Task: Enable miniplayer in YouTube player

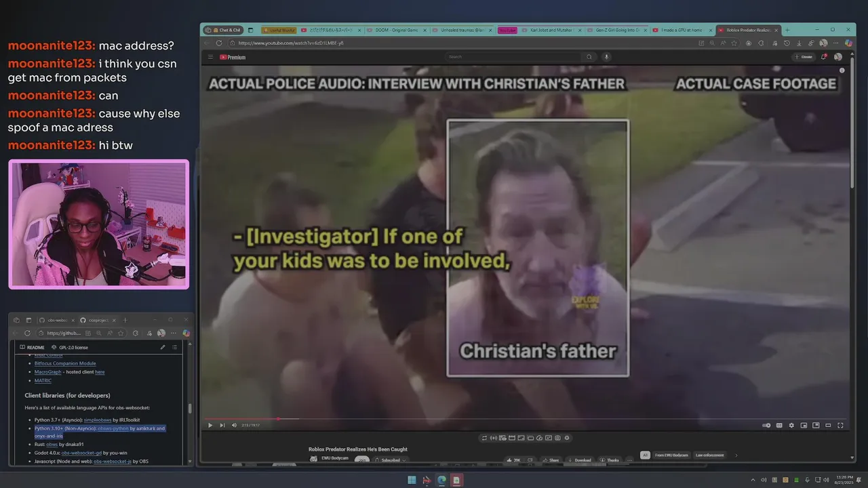Action: [804, 425]
